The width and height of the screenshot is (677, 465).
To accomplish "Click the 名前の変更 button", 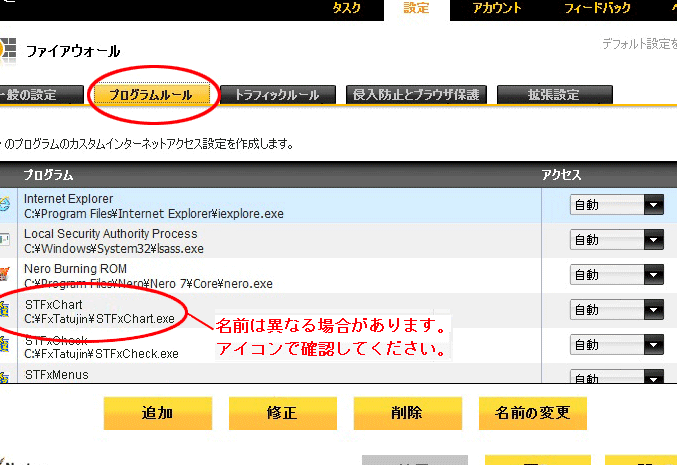I will [533, 412].
